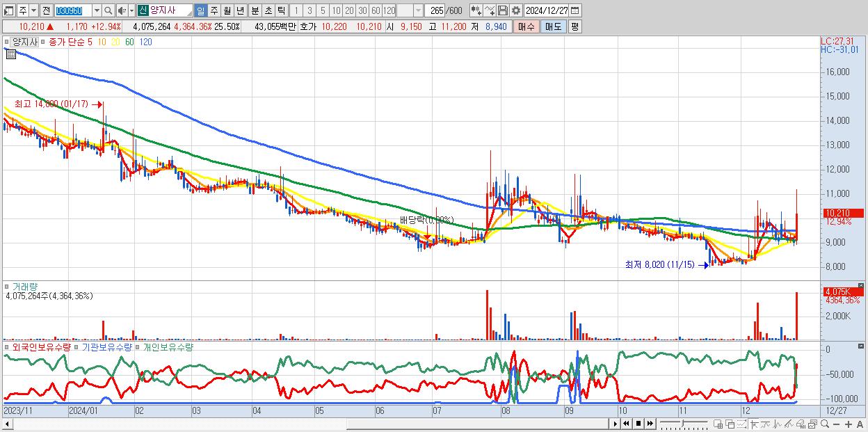Click the speaker sound icon
Viewport: 868px width, 432px height.
[x=122, y=10]
